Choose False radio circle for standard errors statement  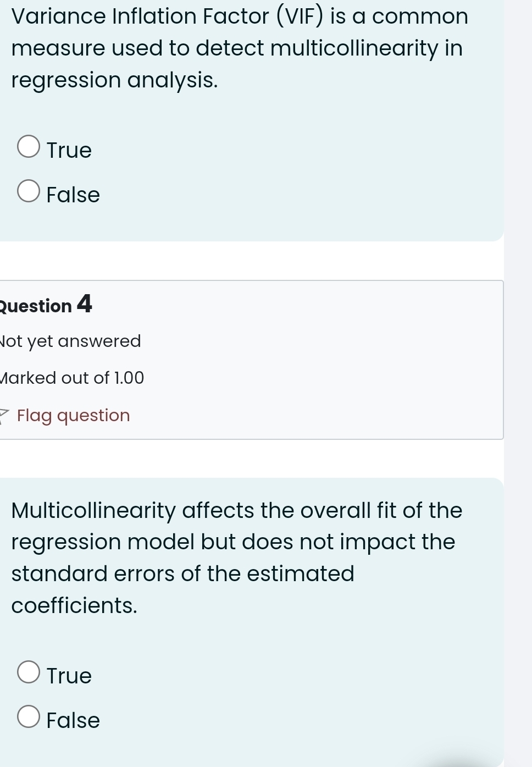tap(29, 717)
